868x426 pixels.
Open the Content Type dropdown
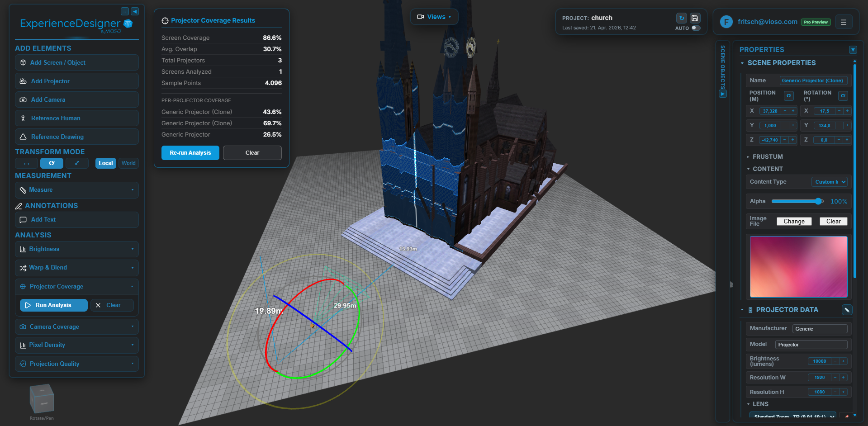(x=829, y=182)
